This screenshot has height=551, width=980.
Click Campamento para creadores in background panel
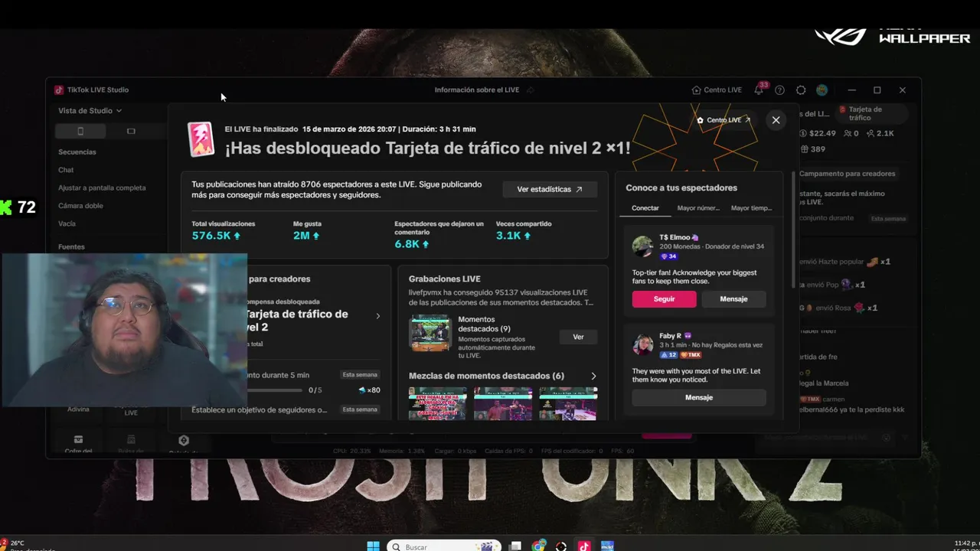(x=847, y=174)
